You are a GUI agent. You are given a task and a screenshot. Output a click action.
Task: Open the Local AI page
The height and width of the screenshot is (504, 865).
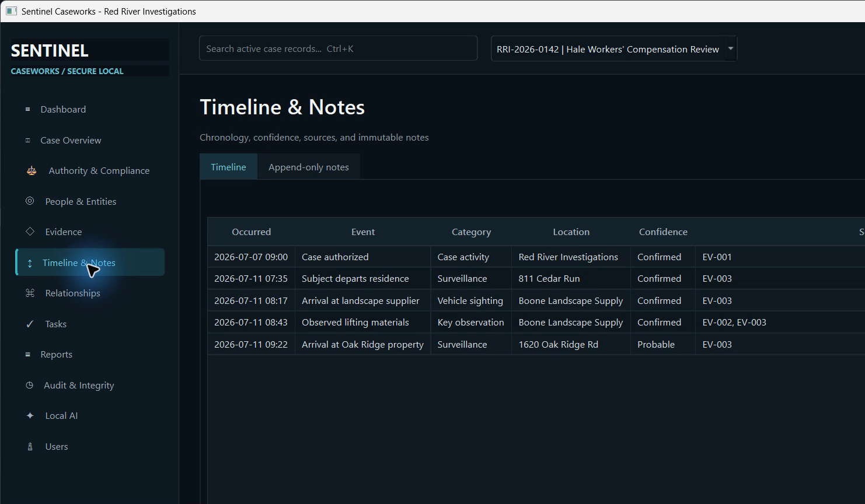tap(90, 415)
